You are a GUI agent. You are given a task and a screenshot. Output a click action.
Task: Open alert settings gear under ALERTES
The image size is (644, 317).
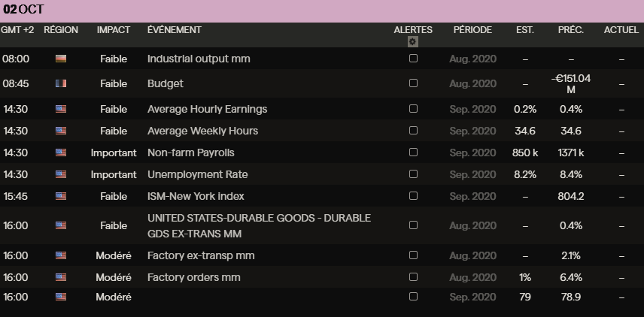click(x=412, y=42)
